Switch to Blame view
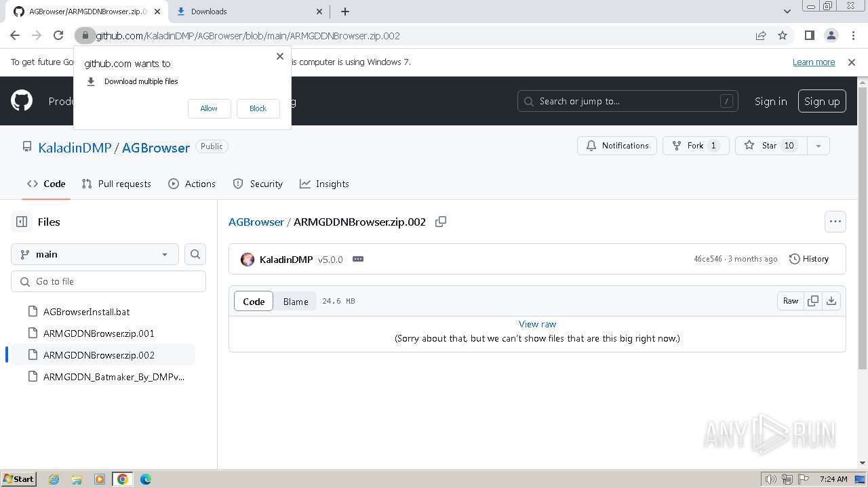This screenshot has width=868, height=488. [296, 302]
